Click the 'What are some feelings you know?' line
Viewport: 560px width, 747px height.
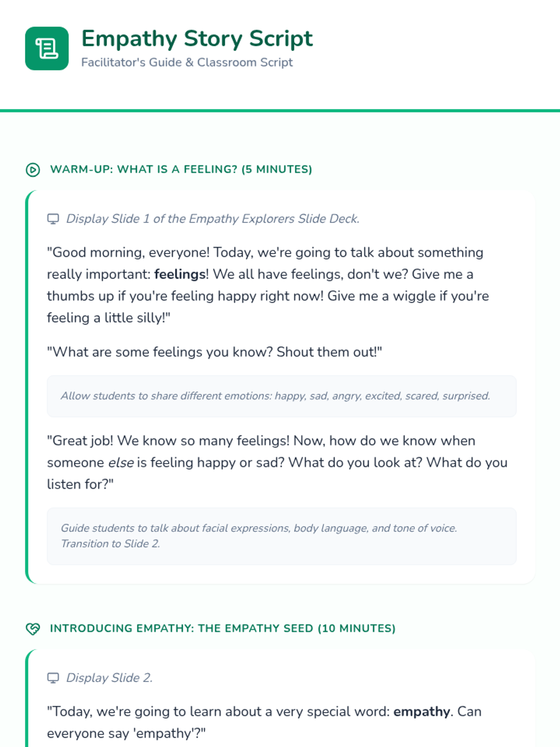click(x=214, y=352)
